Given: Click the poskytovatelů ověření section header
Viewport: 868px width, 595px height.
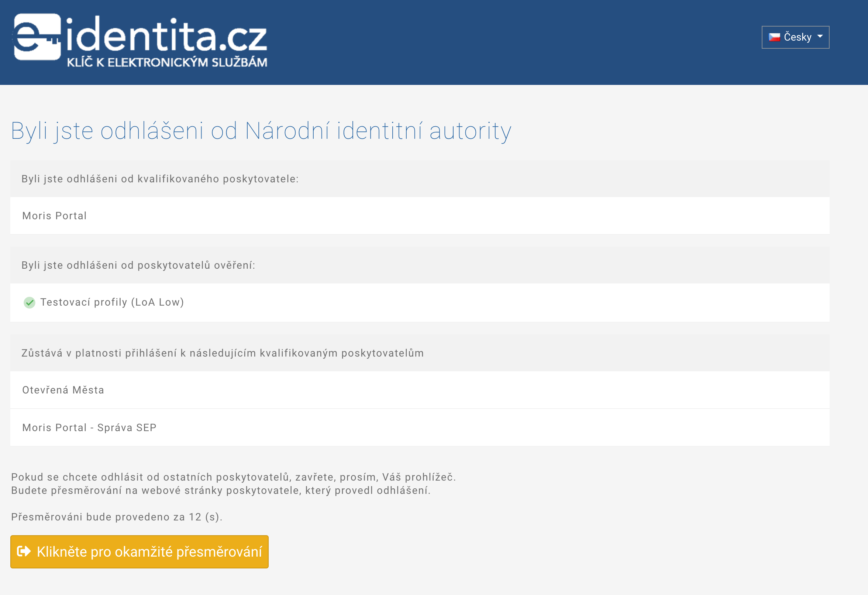Looking at the screenshot, I should click(420, 265).
